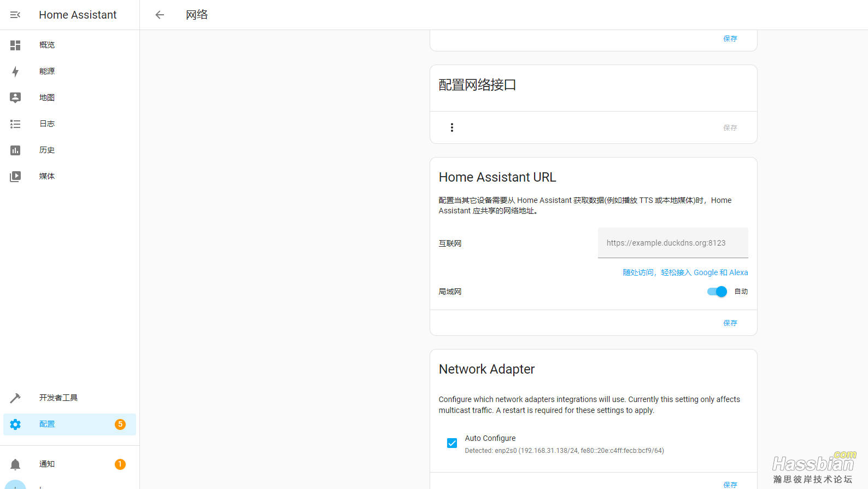The height and width of the screenshot is (489, 868).
Task: Click 保存 in the topmost card
Action: [730, 38]
